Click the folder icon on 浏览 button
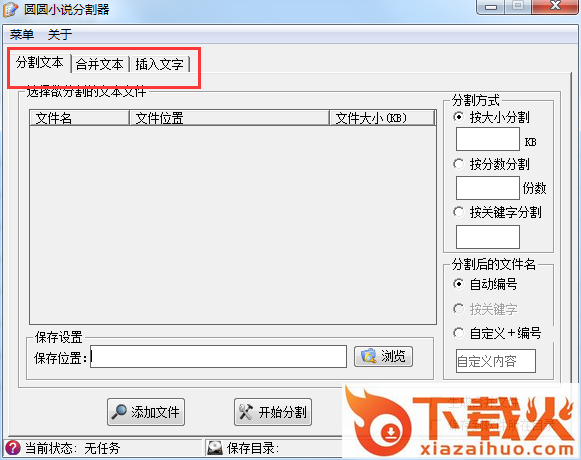 click(368, 356)
